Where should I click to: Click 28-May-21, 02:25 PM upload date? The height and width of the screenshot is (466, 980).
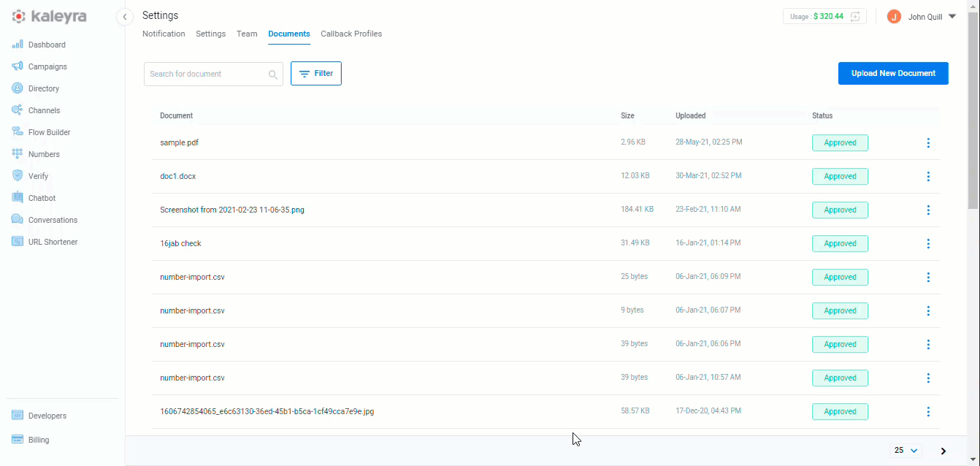coord(709,142)
